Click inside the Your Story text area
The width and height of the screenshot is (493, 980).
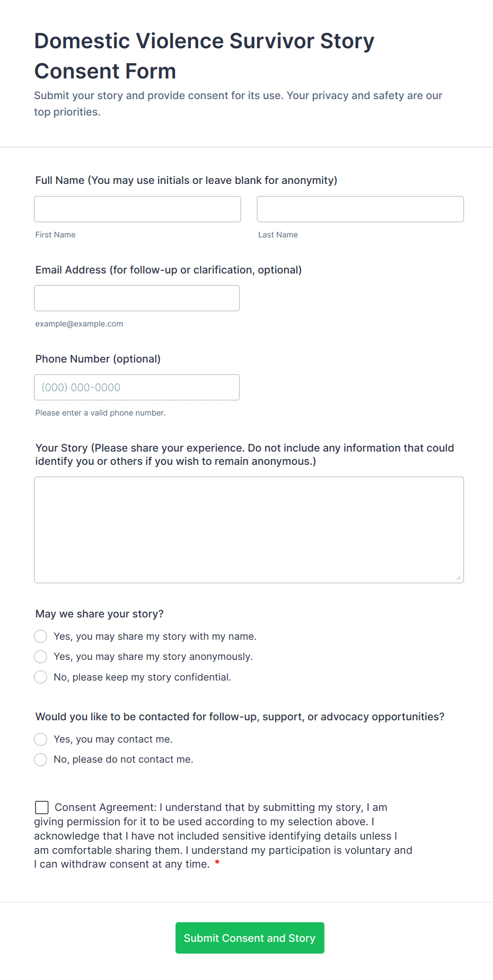[249, 529]
